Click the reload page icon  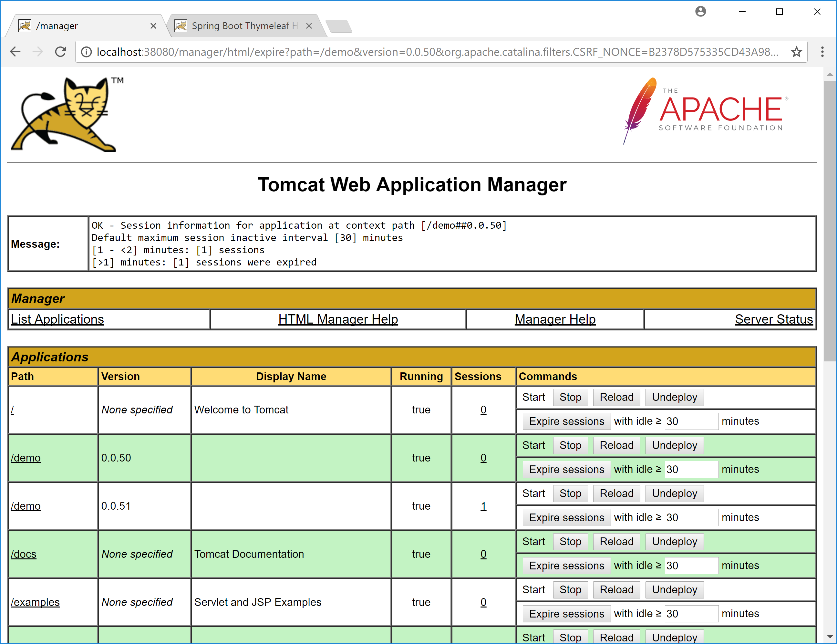coord(61,52)
